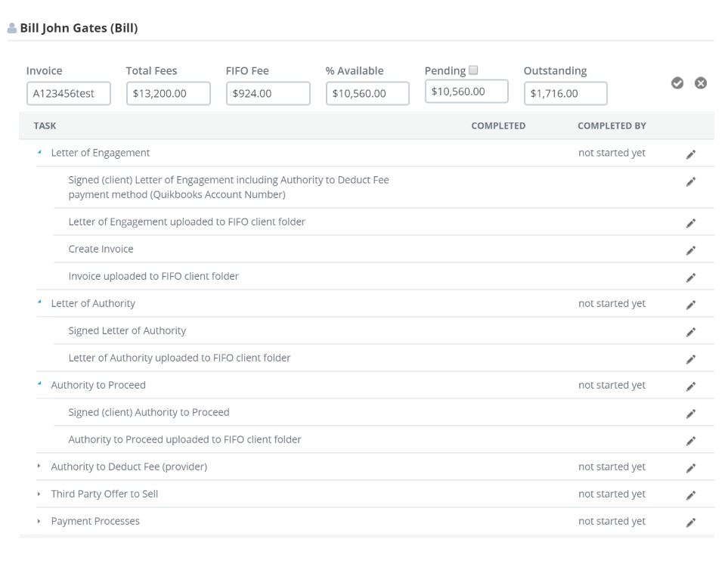This screenshot has height=583, width=728.
Task: Click the user icon beside Bill John Gates
Action: tap(12, 29)
